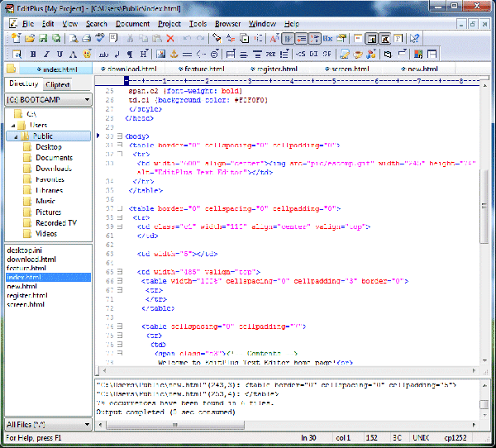Select the Downloads folder in directory tree
This screenshot has height=448, width=496.
coord(53,168)
